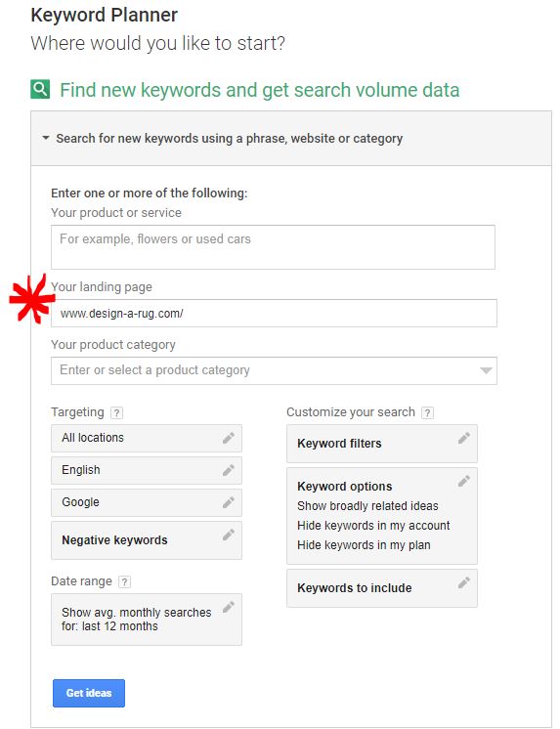Viewport: 560px width, 729px height.
Task: Edit All locations targeting with pencil icon
Action: click(229, 438)
